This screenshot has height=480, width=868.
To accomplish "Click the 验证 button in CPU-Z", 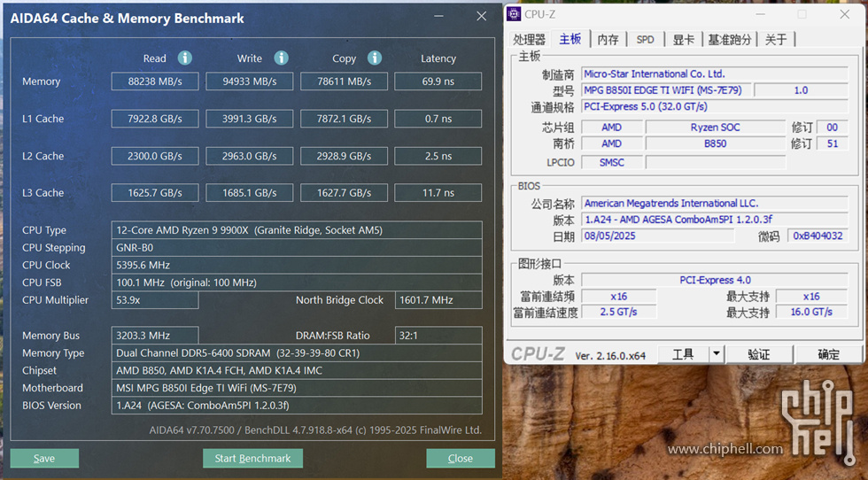I will (759, 353).
